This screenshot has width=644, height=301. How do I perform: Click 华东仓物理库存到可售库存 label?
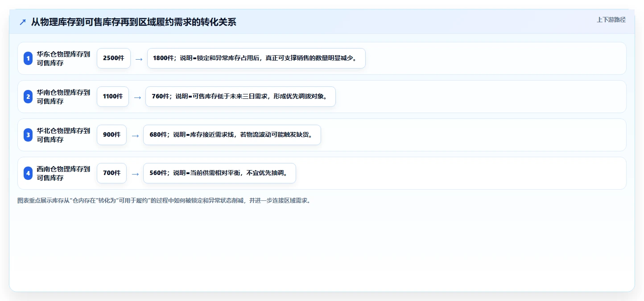point(63,58)
